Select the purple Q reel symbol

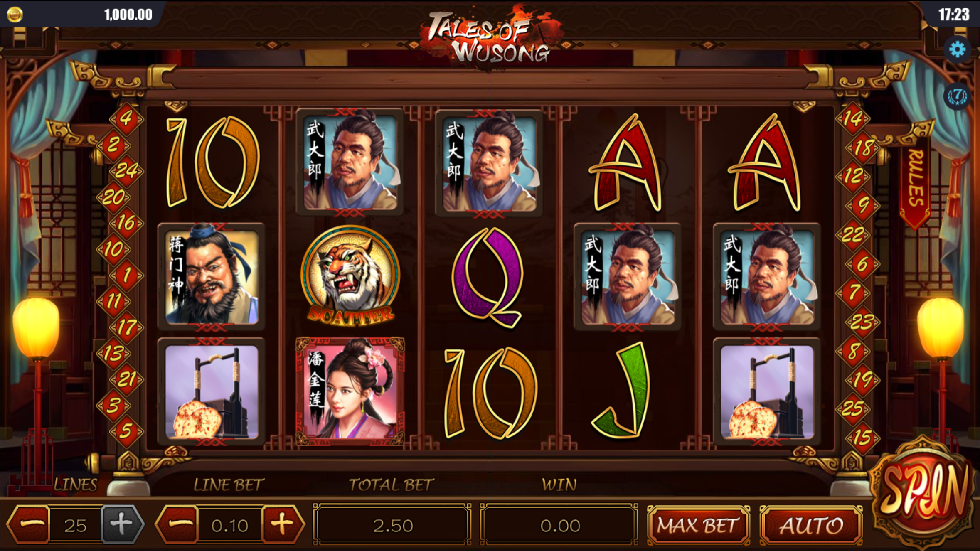(x=487, y=278)
